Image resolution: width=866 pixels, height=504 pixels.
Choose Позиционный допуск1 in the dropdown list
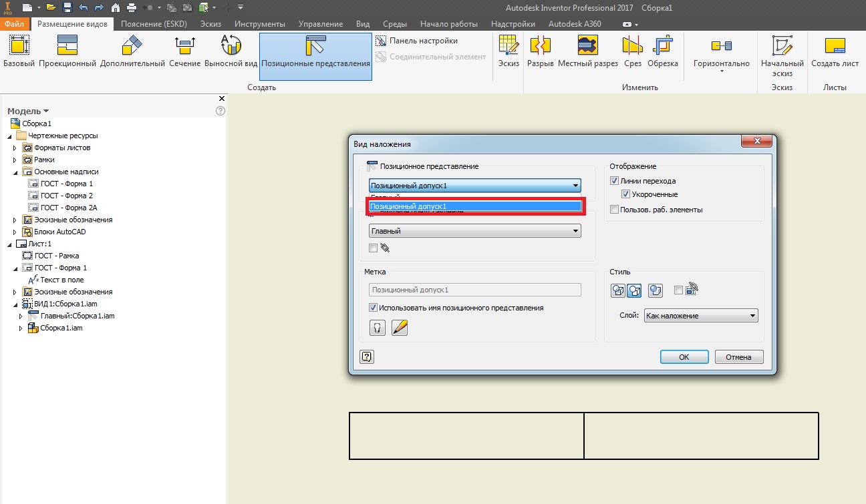tap(475, 206)
